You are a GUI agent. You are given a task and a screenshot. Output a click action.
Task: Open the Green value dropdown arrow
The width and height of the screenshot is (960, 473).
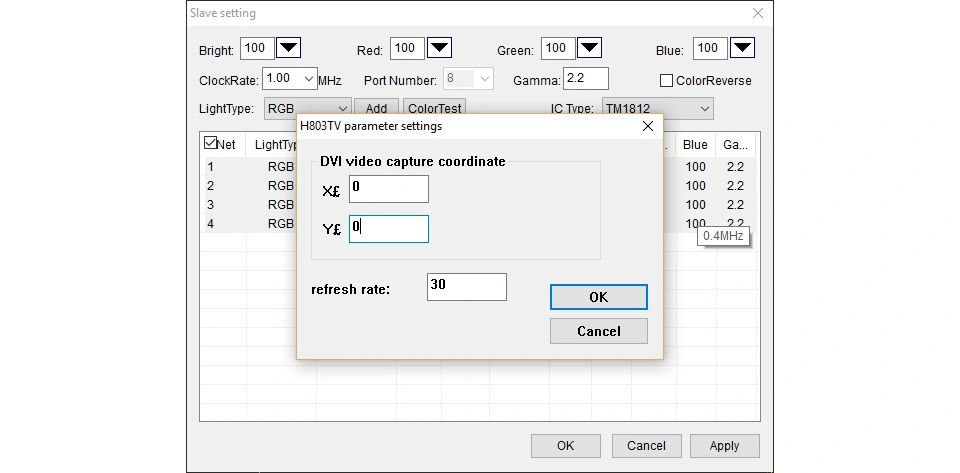(x=590, y=48)
